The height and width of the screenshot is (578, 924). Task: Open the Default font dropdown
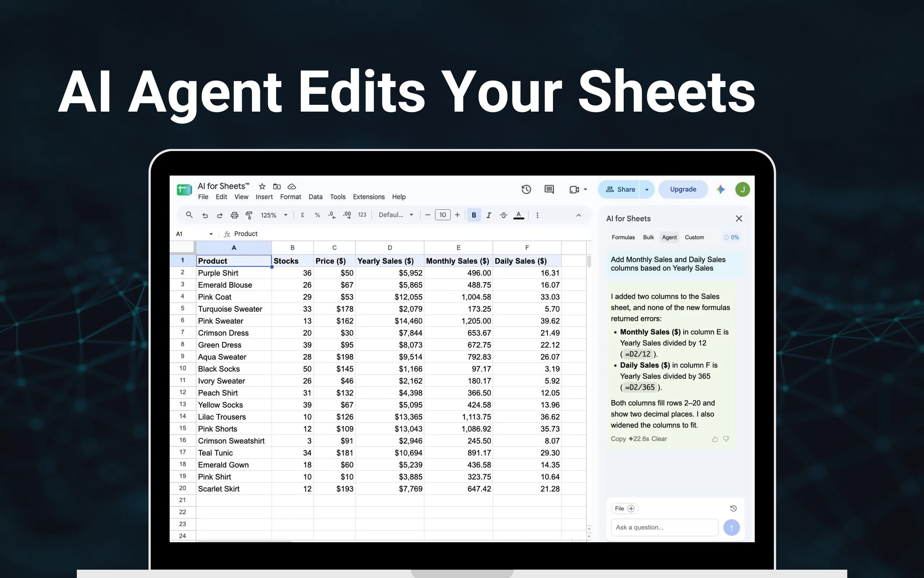tap(396, 215)
